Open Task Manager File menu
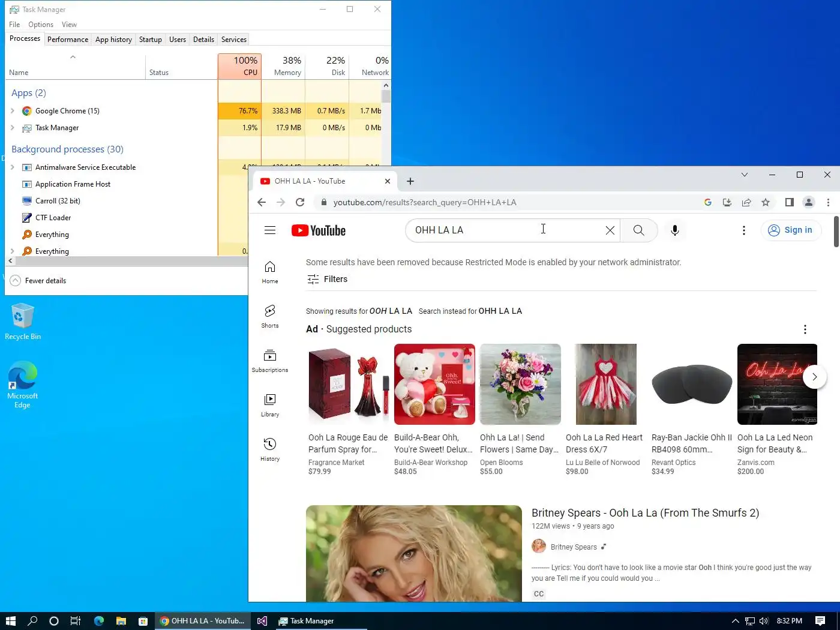 (x=14, y=25)
